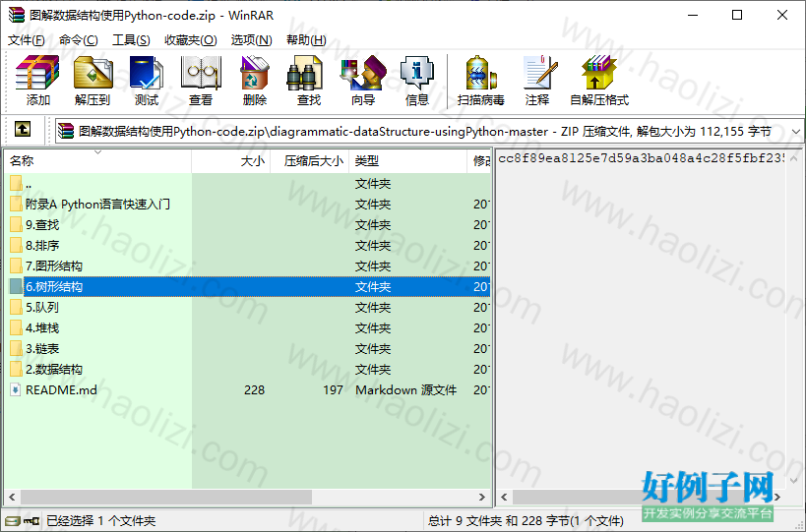Click the comment pane hash text
806x532 pixels.
[641, 158]
